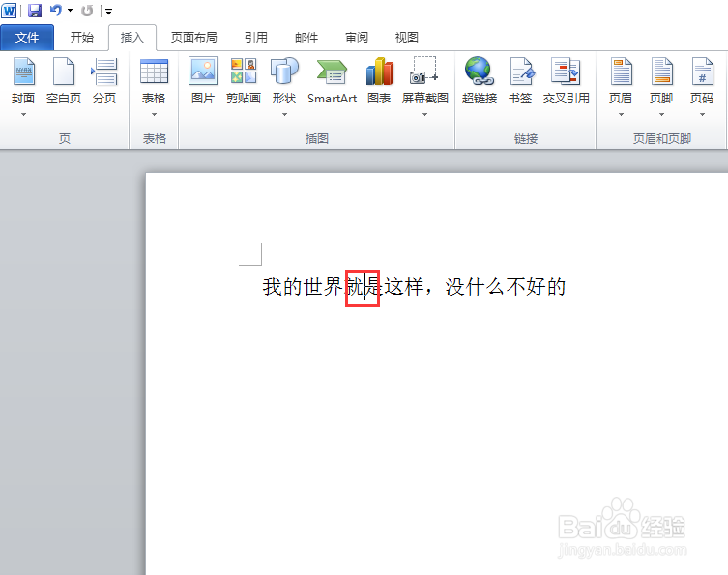The image size is (728, 575).
Task: Undo the last action with the Undo arrow
Action: [56, 10]
